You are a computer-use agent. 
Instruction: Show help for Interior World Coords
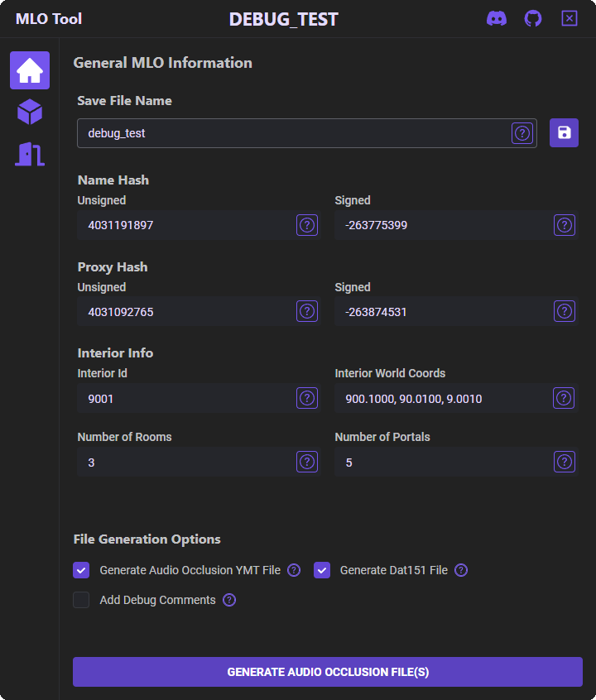(564, 398)
